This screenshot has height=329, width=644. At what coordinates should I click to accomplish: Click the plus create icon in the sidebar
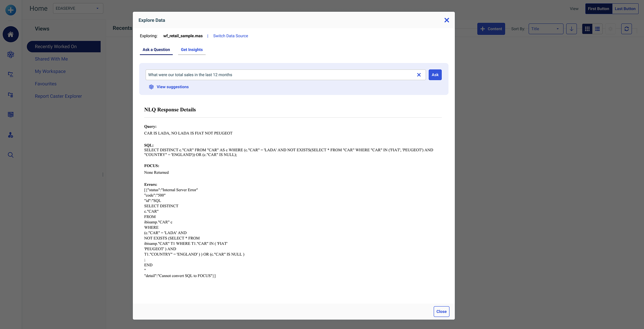[x=11, y=10]
